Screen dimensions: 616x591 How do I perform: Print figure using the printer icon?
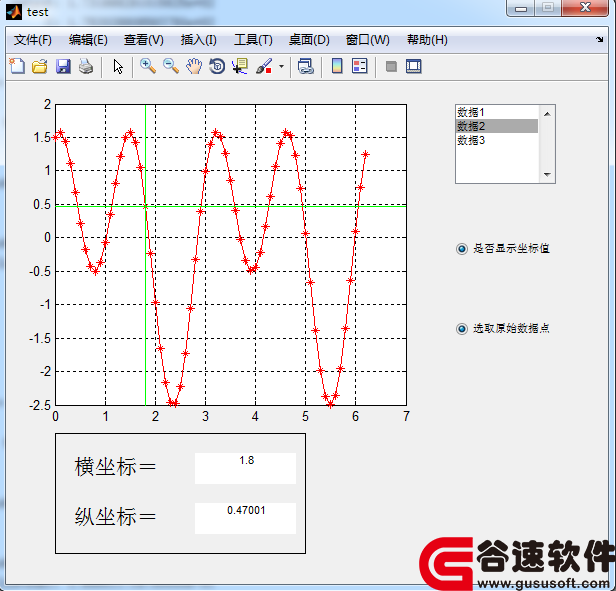coord(86,66)
